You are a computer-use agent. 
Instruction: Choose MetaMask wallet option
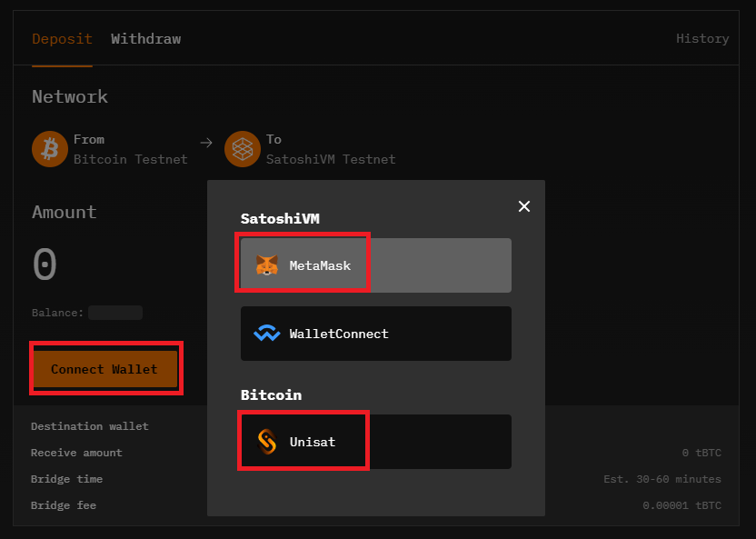376,265
